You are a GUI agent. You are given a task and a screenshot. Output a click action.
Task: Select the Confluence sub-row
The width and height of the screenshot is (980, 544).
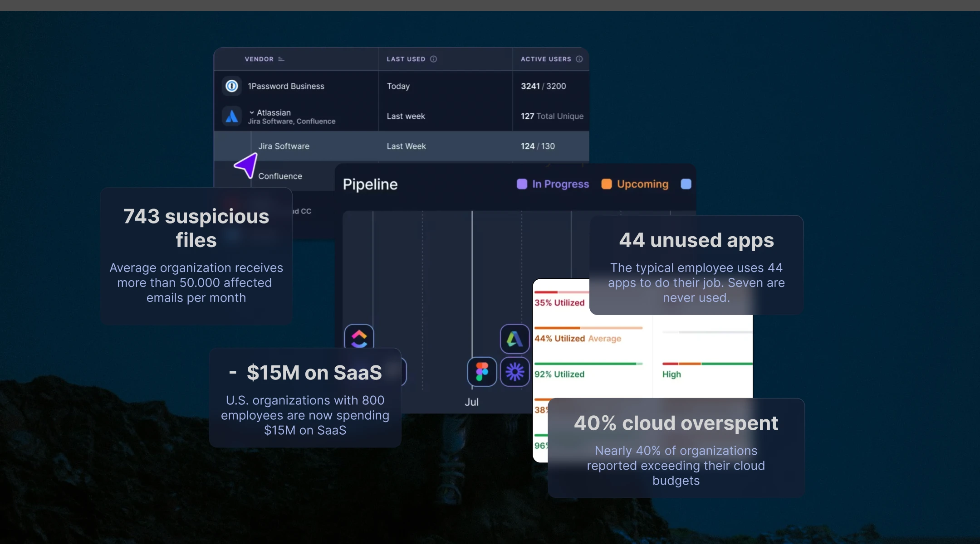click(280, 176)
